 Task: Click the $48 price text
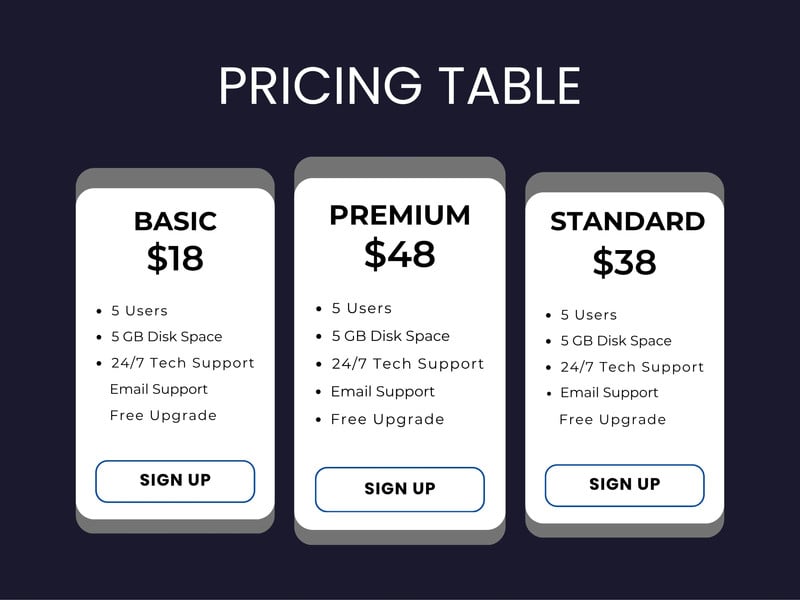point(399,253)
